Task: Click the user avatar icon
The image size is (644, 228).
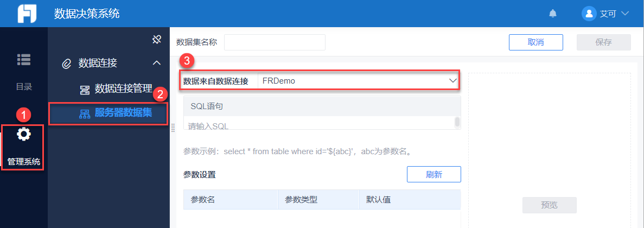Action: coord(589,14)
